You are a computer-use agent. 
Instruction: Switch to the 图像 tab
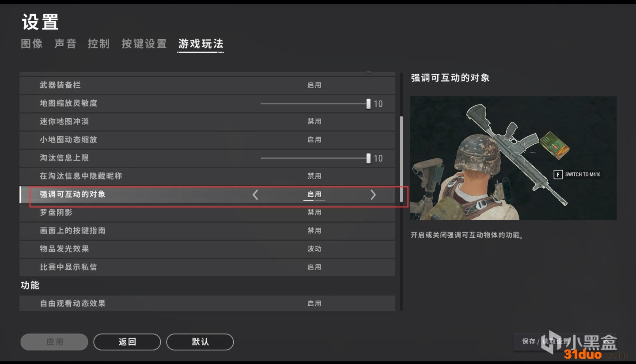pyautogui.click(x=32, y=44)
